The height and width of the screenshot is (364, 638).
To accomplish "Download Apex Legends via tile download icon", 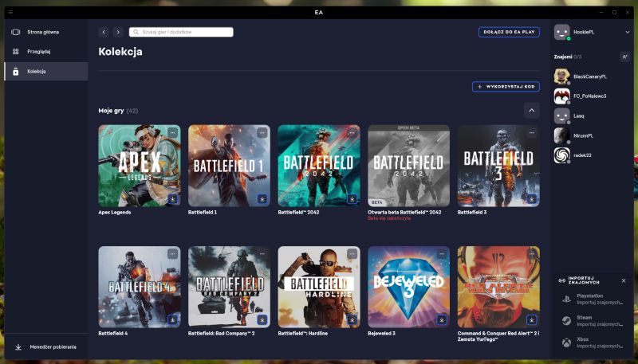I will (x=172, y=198).
